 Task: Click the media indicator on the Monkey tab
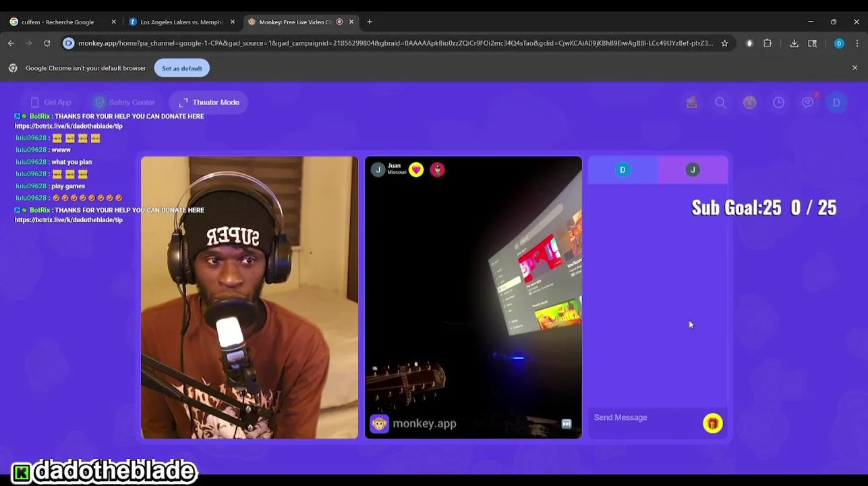pyautogui.click(x=339, y=22)
